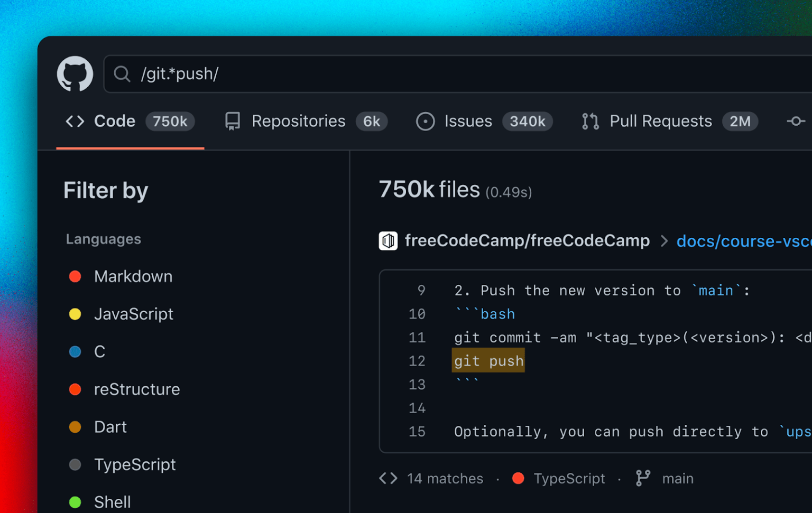Image resolution: width=812 pixels, height=513 pixels.
Task: Toggle the reStructure language filter
Action: (x=137, y=389)
